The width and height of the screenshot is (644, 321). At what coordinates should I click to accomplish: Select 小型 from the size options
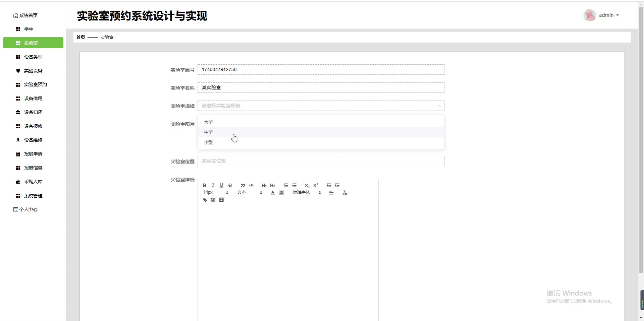pyautogui.click(x=321, y=142)
